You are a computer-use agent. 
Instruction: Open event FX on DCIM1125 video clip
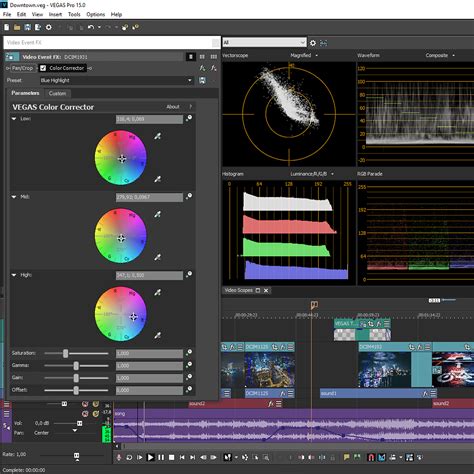point(283,347)
